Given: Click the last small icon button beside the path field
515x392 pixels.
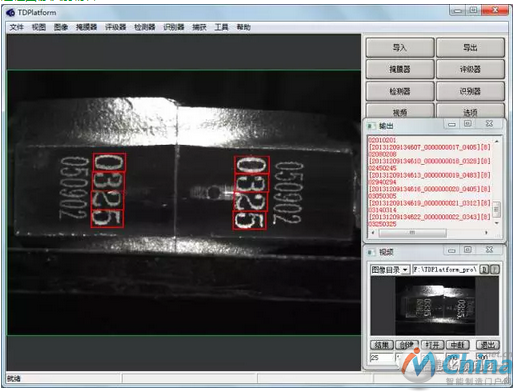Looking at the screenshot, I should coord(495,269).
